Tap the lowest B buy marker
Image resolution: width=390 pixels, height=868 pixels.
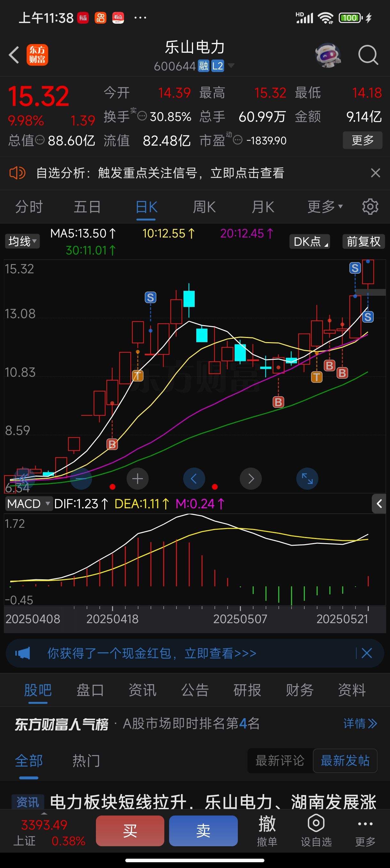click(112, 445)
